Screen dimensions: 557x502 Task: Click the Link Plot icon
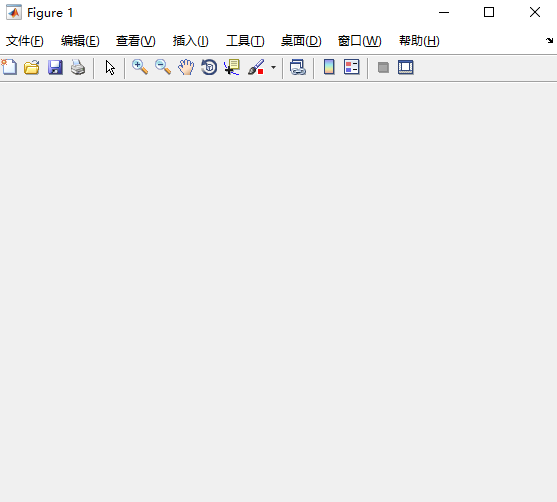(x=298, y=67)
